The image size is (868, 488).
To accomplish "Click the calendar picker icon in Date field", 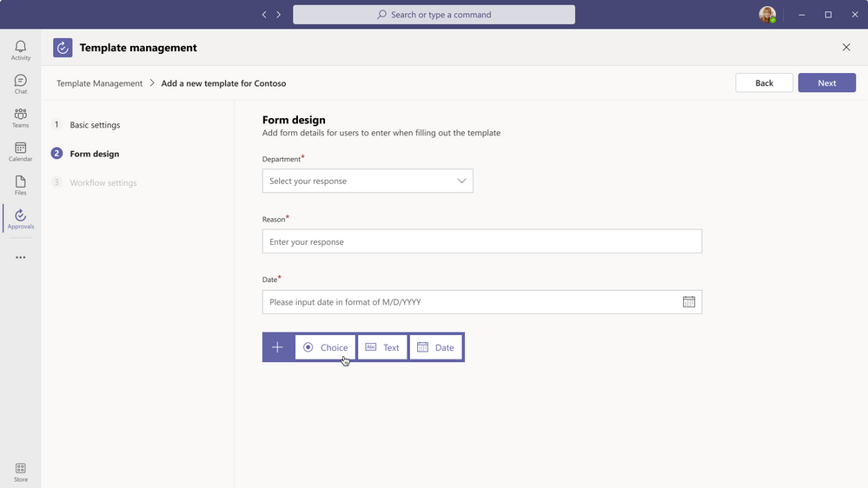I will click(x=688, y=302).
